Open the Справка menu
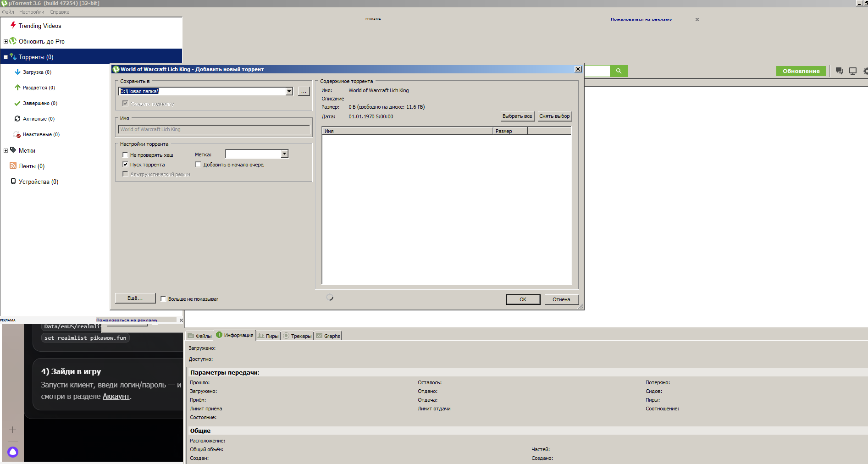This screenshot has height=464, width=868. 60,12
